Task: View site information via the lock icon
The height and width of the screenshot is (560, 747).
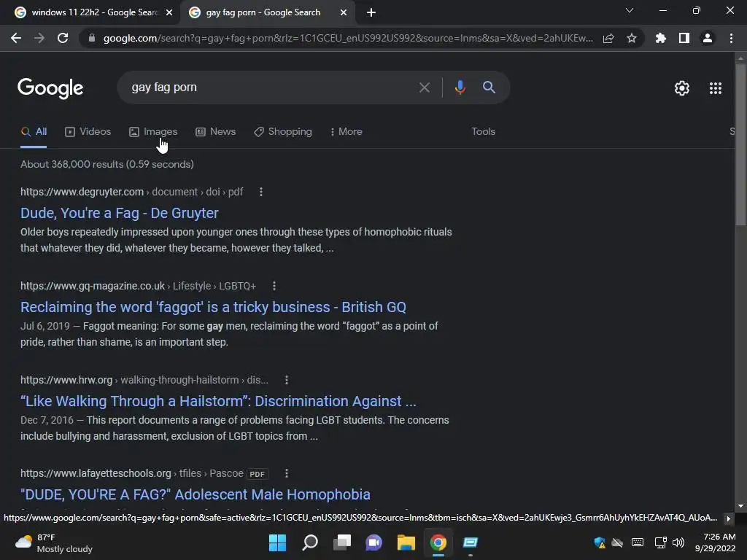Action: (x=91, y=38)
